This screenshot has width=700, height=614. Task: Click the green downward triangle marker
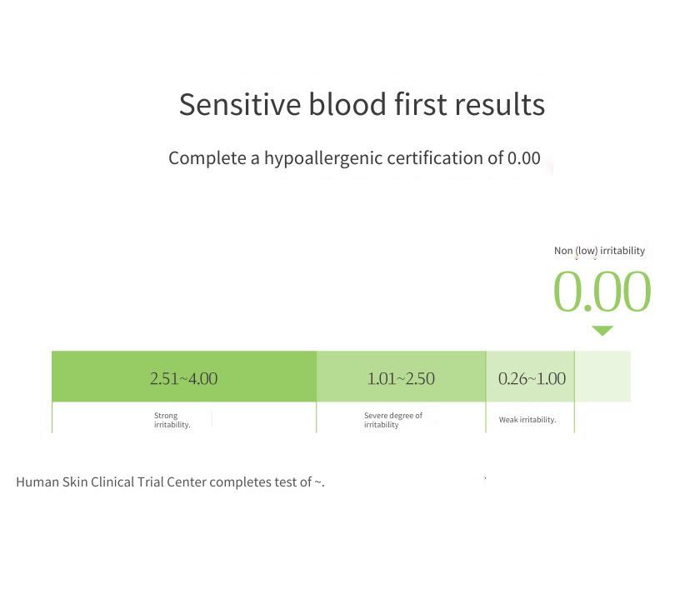602,331
